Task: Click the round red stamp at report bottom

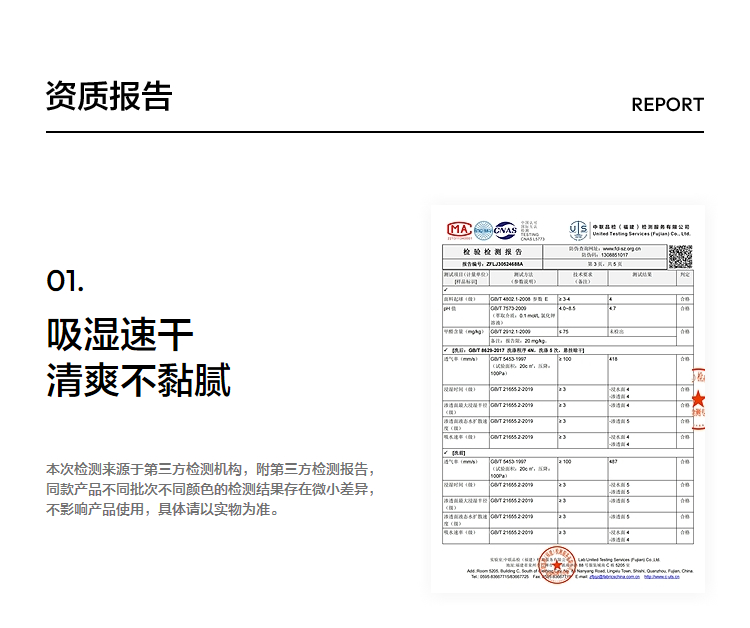Action: 557,564
